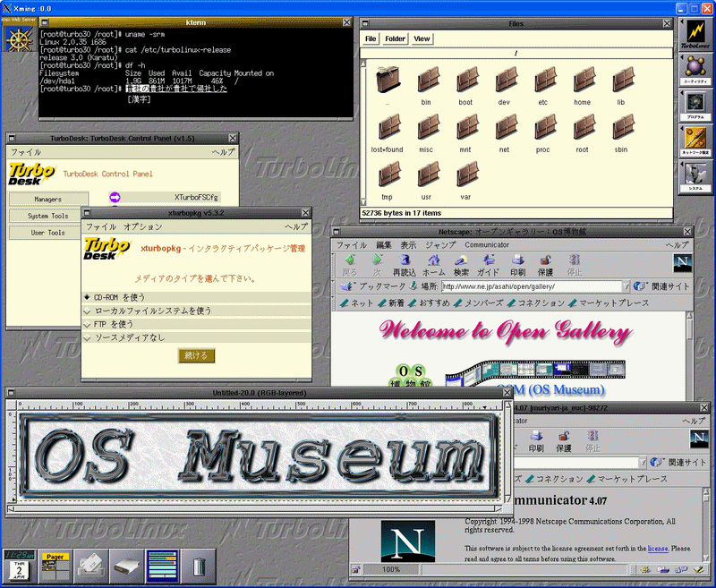Open the usr folder icon
This screenshot has width=716, height=588.
coord(428,175)
